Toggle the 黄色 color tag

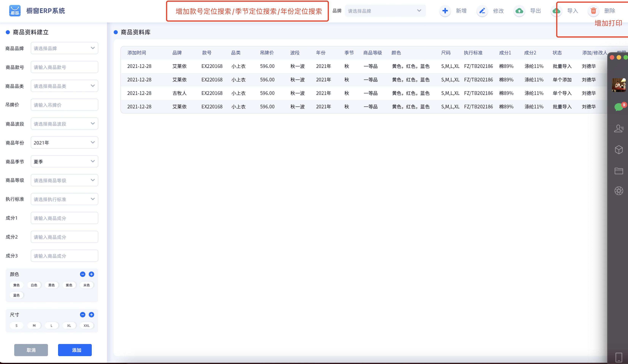click(x=17, y=285)
